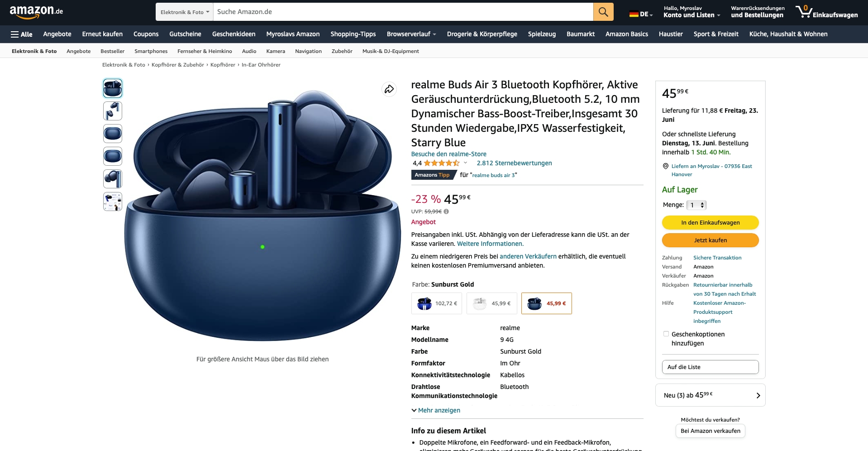868x451 pixels.
Task: Open the Elektronik & Foto search category dropdown
Action: [x=185, y=12]
